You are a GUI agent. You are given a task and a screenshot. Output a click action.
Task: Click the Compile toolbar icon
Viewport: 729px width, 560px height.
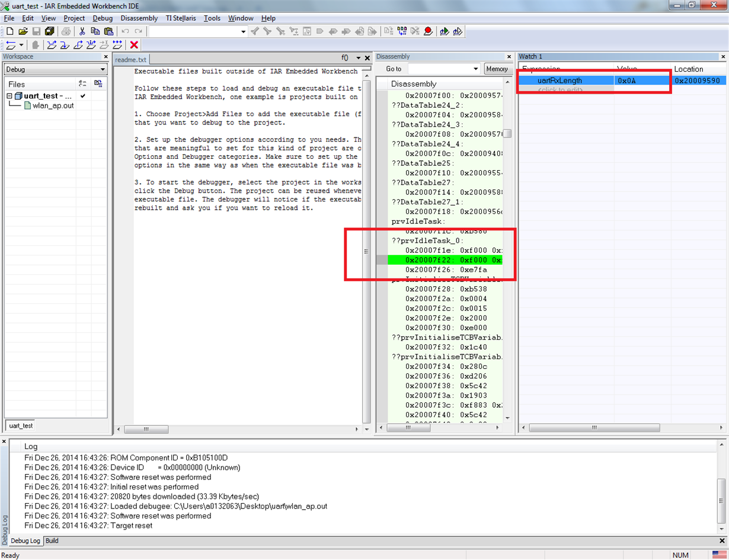(x=388, y=31)
